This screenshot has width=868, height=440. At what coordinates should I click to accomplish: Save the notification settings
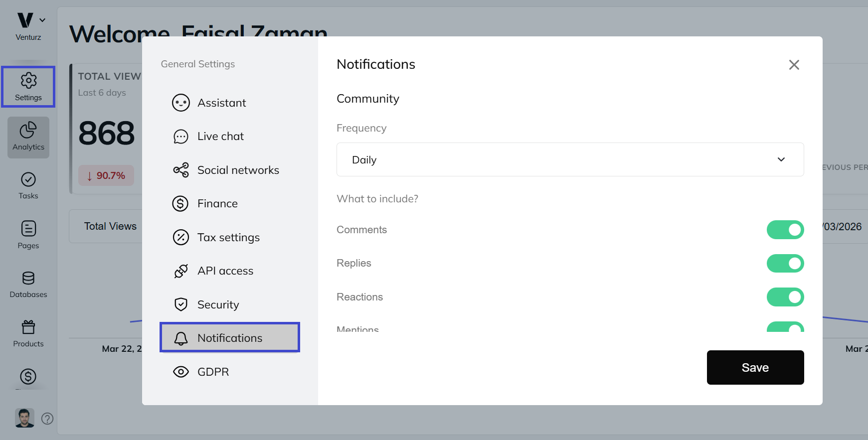(755, 367)
